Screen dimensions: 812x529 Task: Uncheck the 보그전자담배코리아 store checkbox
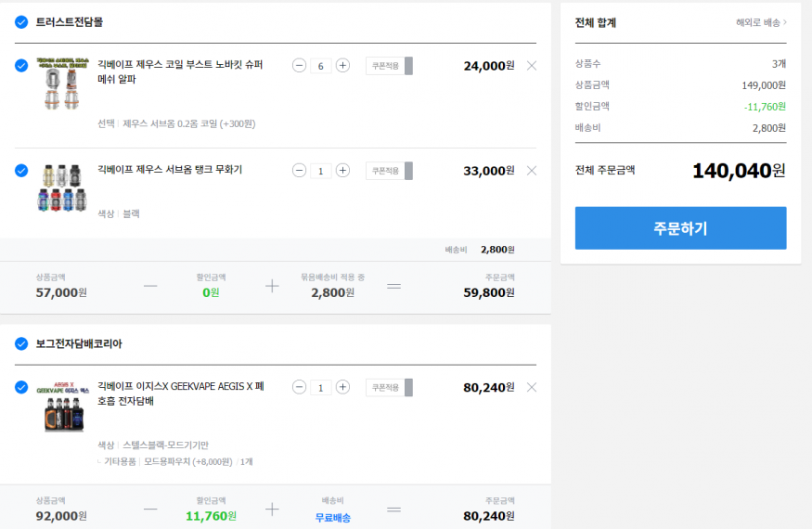click(21, 343)
